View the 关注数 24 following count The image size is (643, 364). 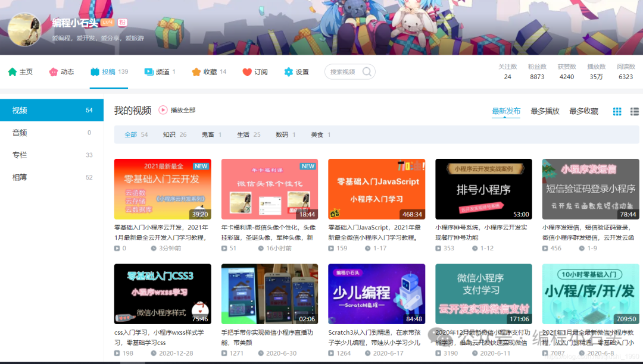tap(508, 71)
